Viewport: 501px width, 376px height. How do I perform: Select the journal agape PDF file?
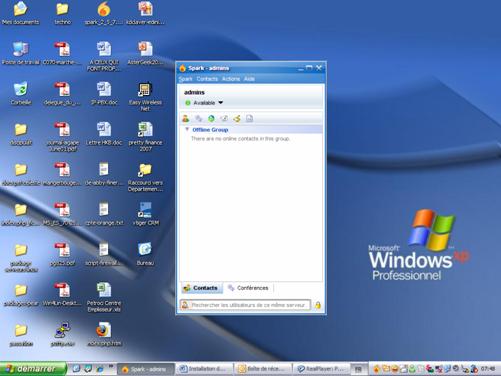[x=62, y=137]
